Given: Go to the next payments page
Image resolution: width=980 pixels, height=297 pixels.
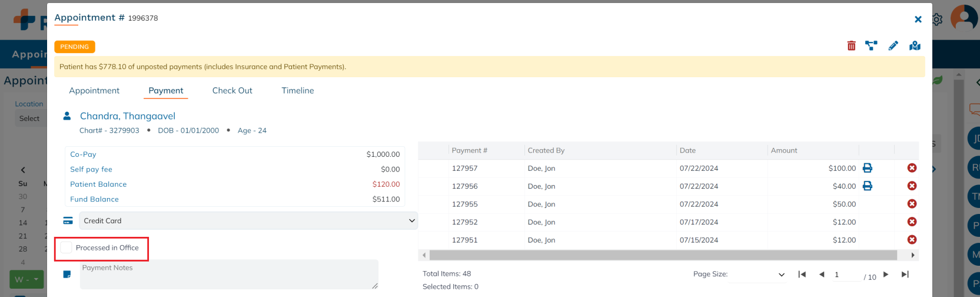Looking at the screenshot, I should (886, 274).
